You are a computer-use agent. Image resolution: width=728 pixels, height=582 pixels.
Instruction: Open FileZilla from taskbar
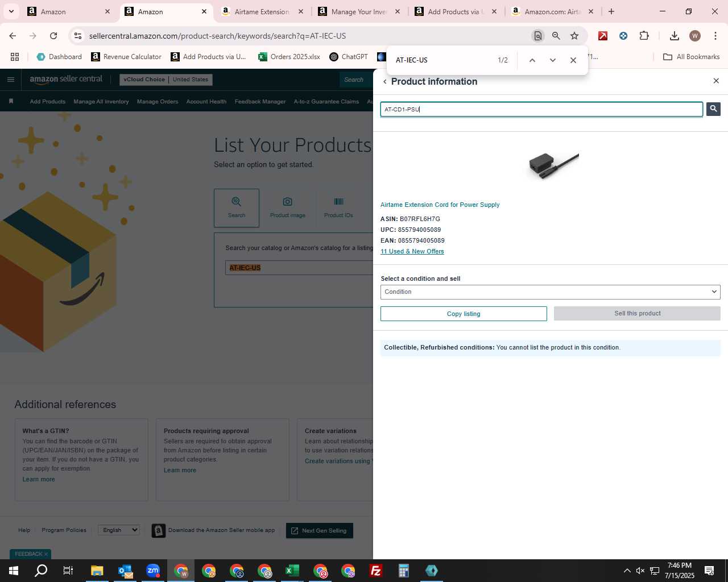(x=376, y=571)
